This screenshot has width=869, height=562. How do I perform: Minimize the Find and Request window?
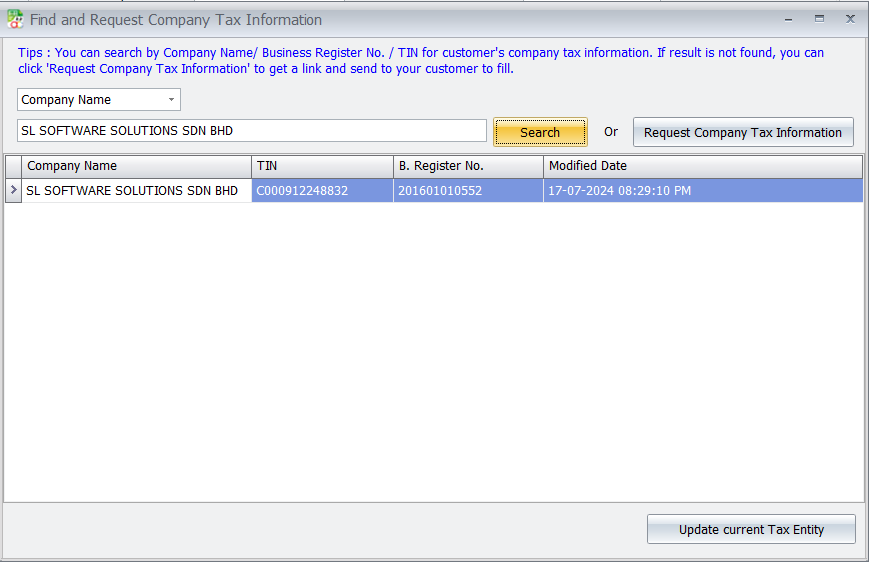pos(788,20)
